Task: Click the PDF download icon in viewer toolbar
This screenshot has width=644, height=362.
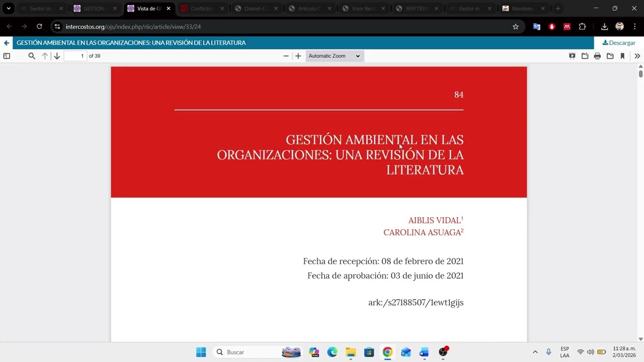Action: [x=610, y=56]
